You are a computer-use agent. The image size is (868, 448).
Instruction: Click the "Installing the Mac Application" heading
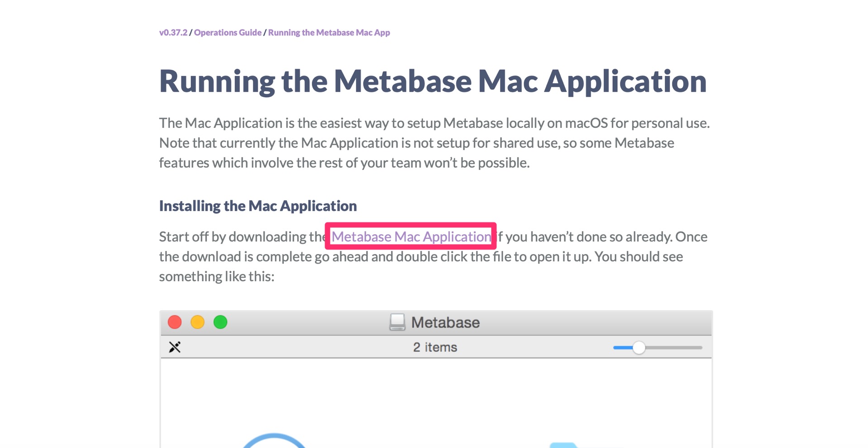(258, 206)
